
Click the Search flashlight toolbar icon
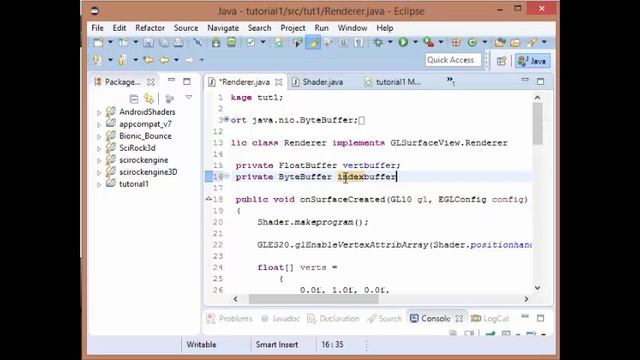pos(531,42)
